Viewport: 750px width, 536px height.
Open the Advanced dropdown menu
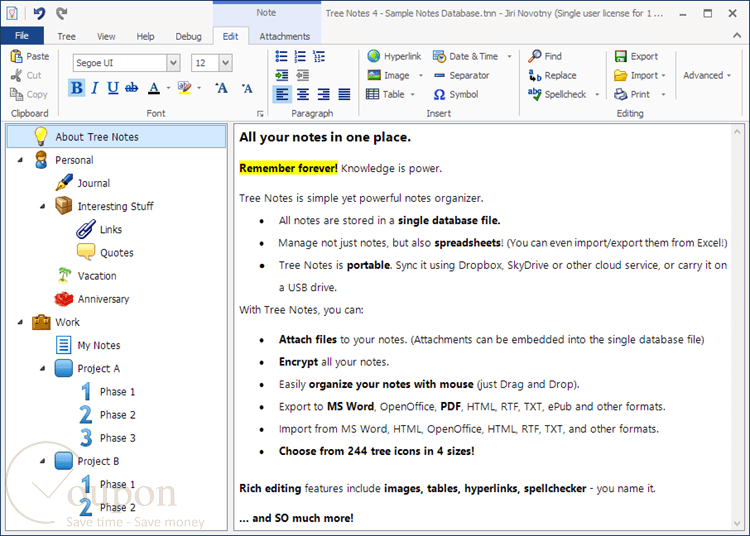tap(707, 76)
